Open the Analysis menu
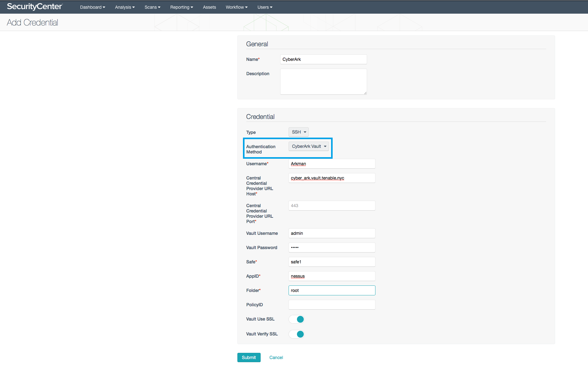The width and height of the screenshot is (588, 387). pos(125,7)
